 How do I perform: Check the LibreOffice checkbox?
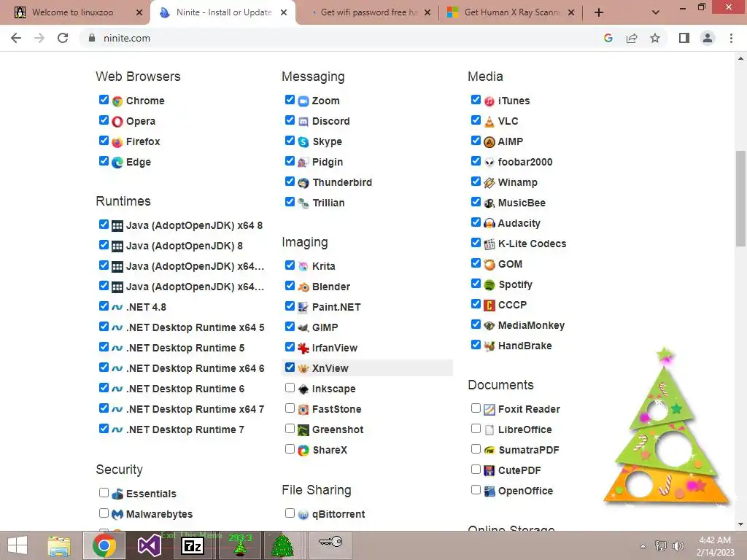[476, 429]
